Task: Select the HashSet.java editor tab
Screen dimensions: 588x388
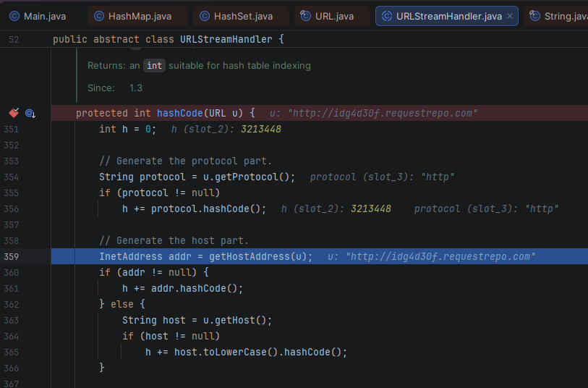Action: [243, 16]
